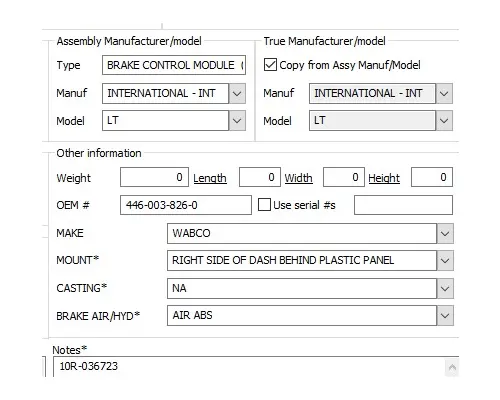This screenshot has height=400, width=500.
Task: Click the Notes text area 10R-036723
Action: coord(249,367)
